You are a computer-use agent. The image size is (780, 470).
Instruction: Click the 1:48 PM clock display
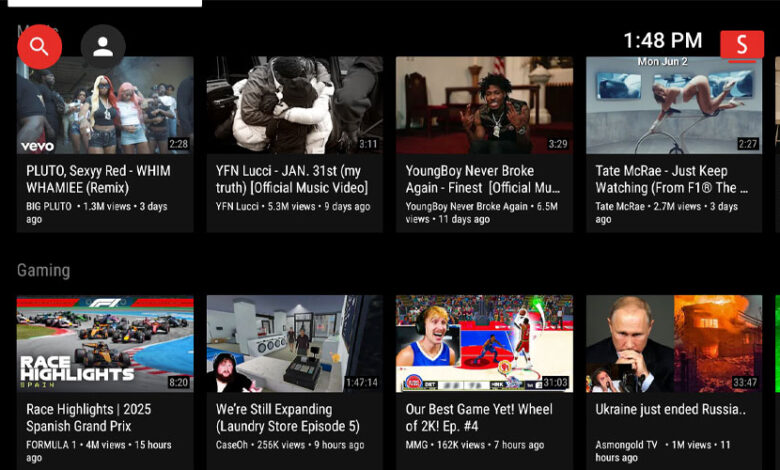click(662, 40)
